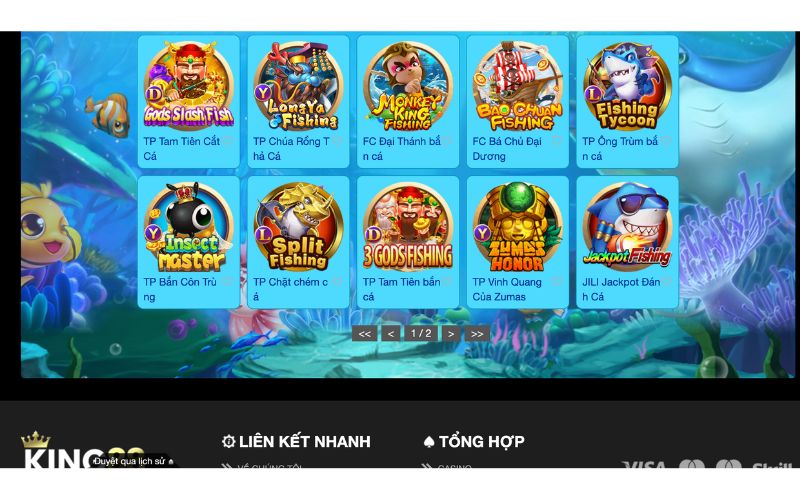800x500 pixels.
Task: Start the Insect Master game icon
Action: 189,226
